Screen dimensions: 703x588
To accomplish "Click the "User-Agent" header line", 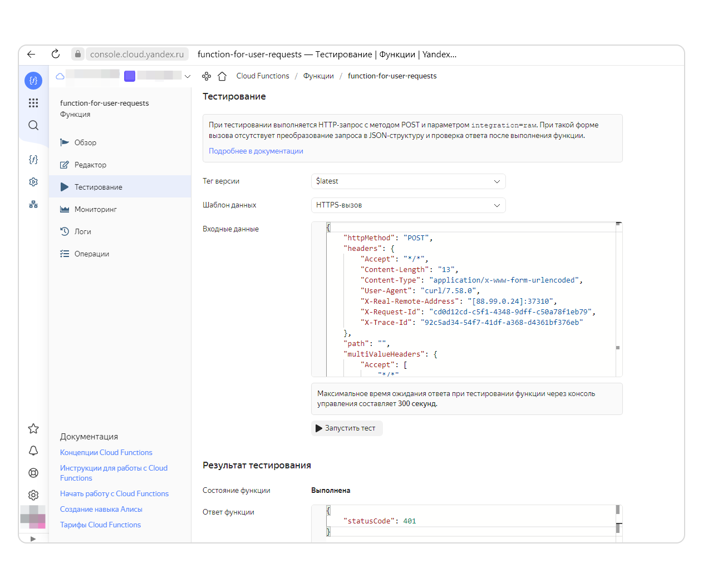I will 420,291.
